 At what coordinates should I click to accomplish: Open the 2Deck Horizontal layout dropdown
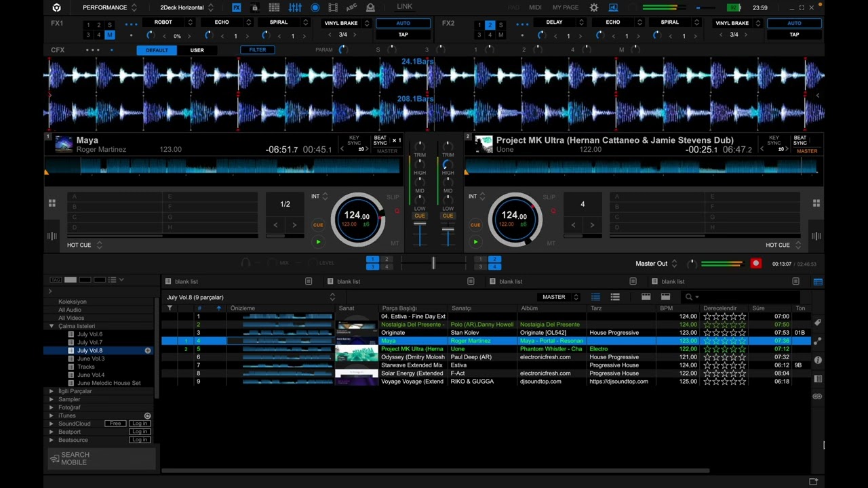(186, 7)
